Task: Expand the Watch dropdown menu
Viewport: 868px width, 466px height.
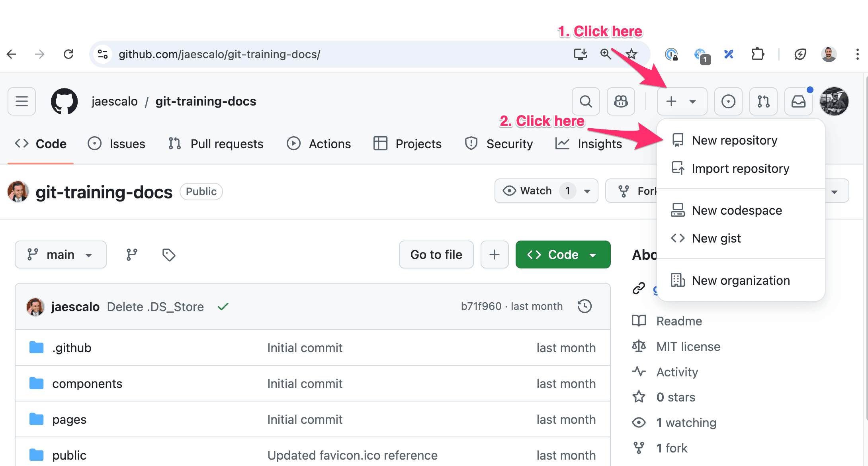Action: click(587, 191)
